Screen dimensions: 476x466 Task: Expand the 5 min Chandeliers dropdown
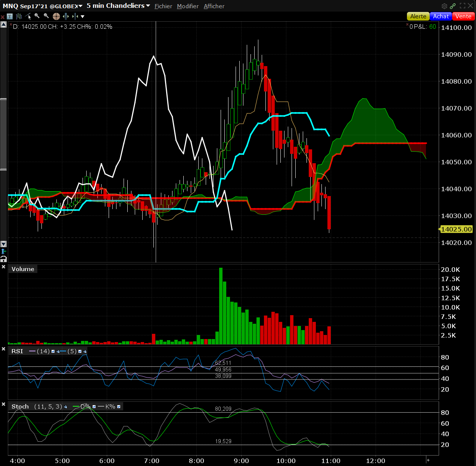coord(148,6)
